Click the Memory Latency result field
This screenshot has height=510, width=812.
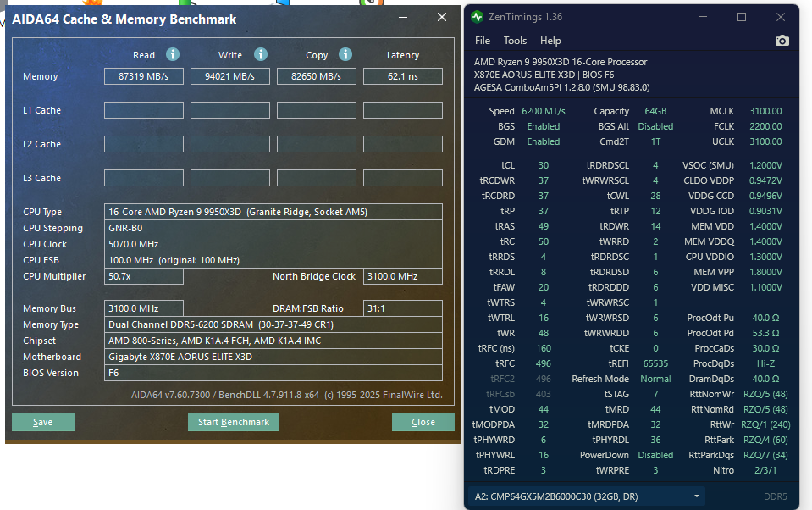402,76
